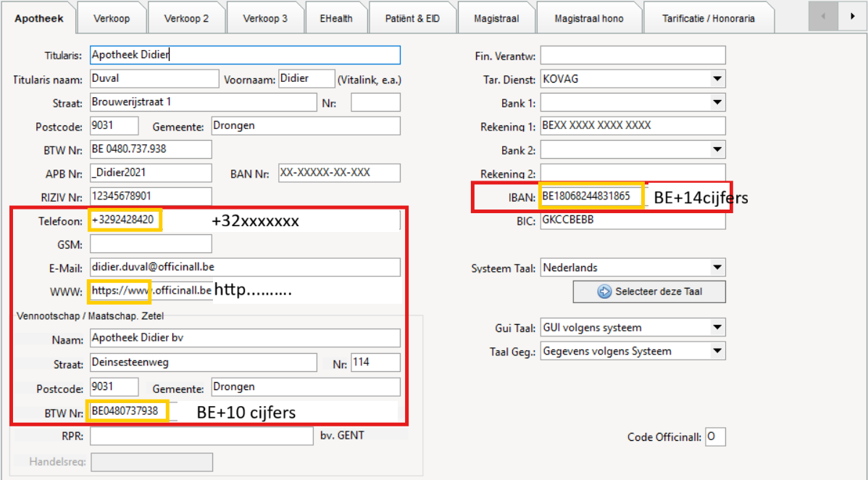Viewport: 868px width, 480px height.
Task: Switch to Tarificatie / Honoraria tab
Action: tap(707, 18)
